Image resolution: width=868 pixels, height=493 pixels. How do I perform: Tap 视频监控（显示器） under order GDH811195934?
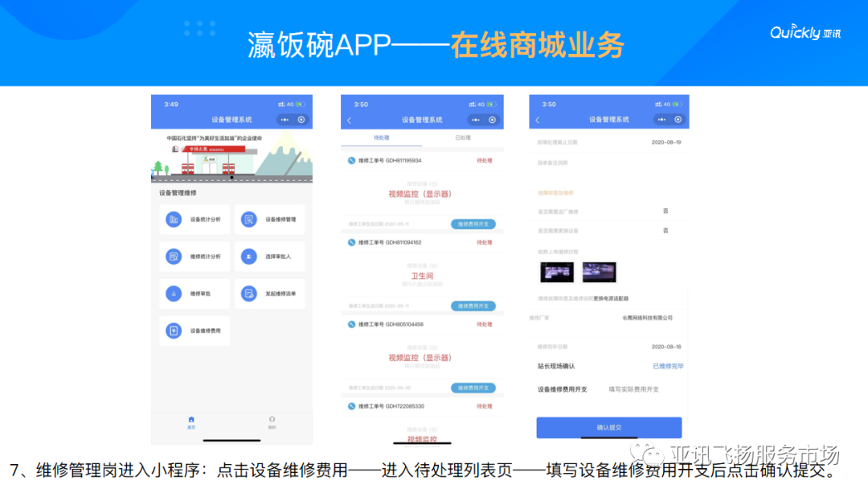click(420, 194)
